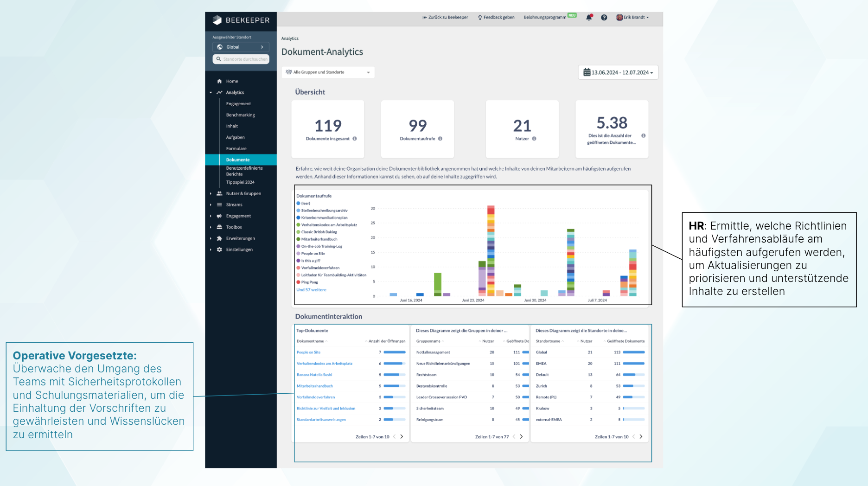Image resolution: width=868 pixels, height=486 pixels.
Task: Expand the Nutzer & Gruppen section
Action: (243, 193)
